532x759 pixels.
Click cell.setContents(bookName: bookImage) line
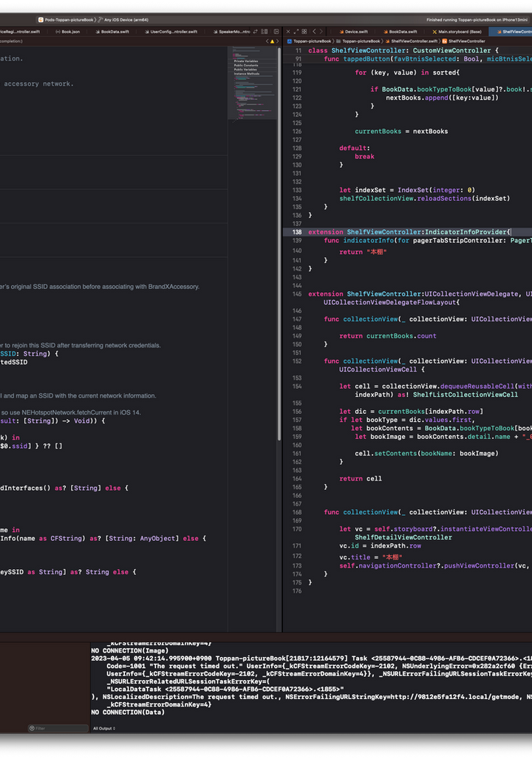point(426,454)
